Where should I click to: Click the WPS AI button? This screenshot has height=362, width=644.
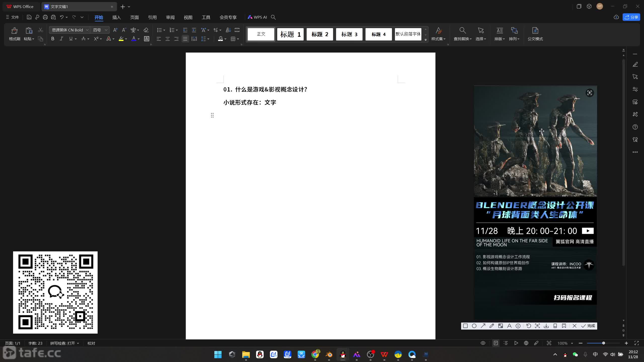point(257,17)
